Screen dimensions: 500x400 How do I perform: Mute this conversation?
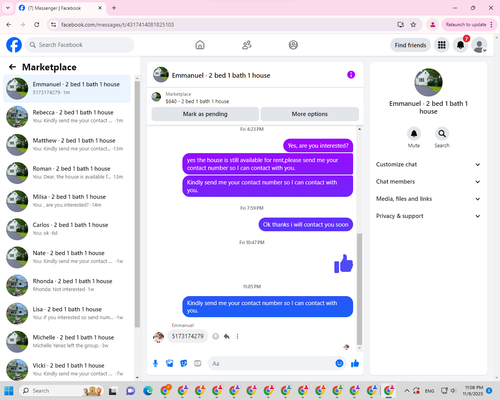[x=414, y=134]
